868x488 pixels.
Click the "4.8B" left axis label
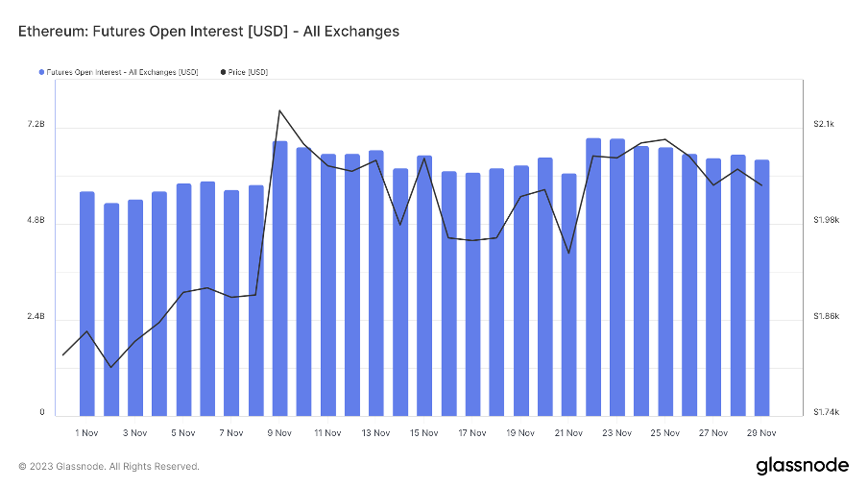coord(36,221)
